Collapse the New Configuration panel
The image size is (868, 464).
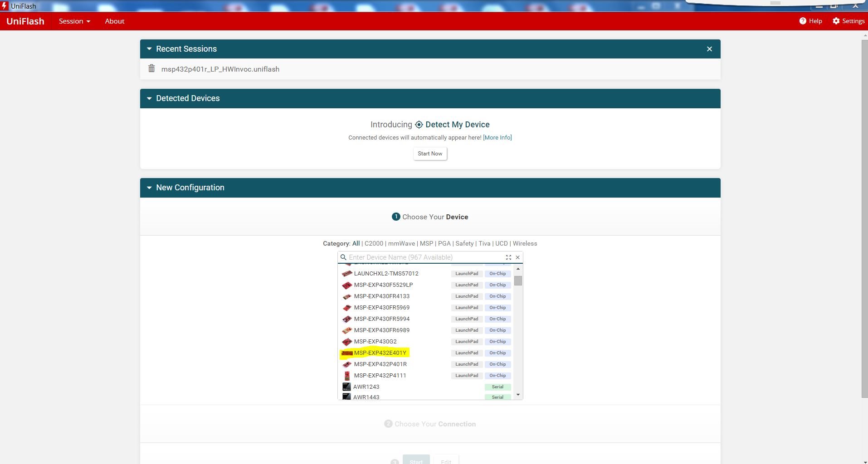[x=149, y=188]
